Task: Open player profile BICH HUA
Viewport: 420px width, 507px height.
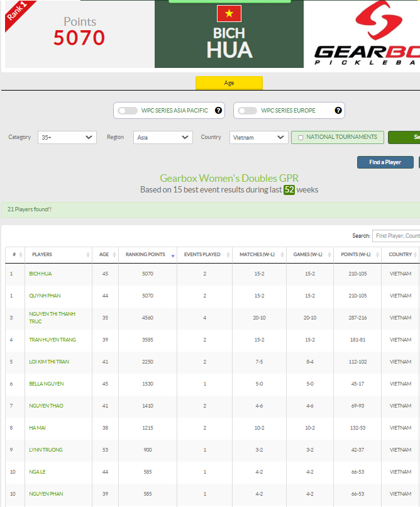Action: [40, 274]
